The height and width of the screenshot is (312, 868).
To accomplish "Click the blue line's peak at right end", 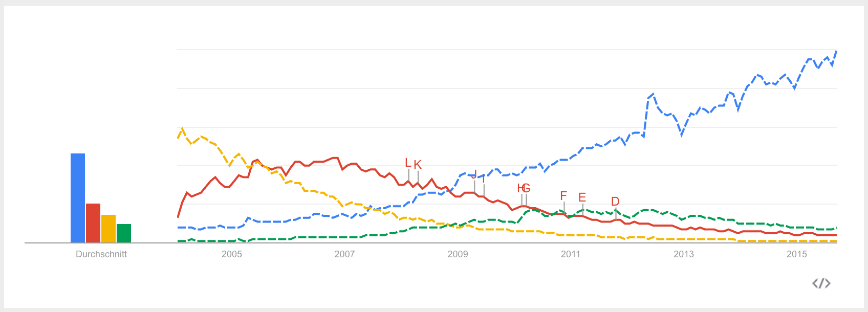I will pos(836,52).
